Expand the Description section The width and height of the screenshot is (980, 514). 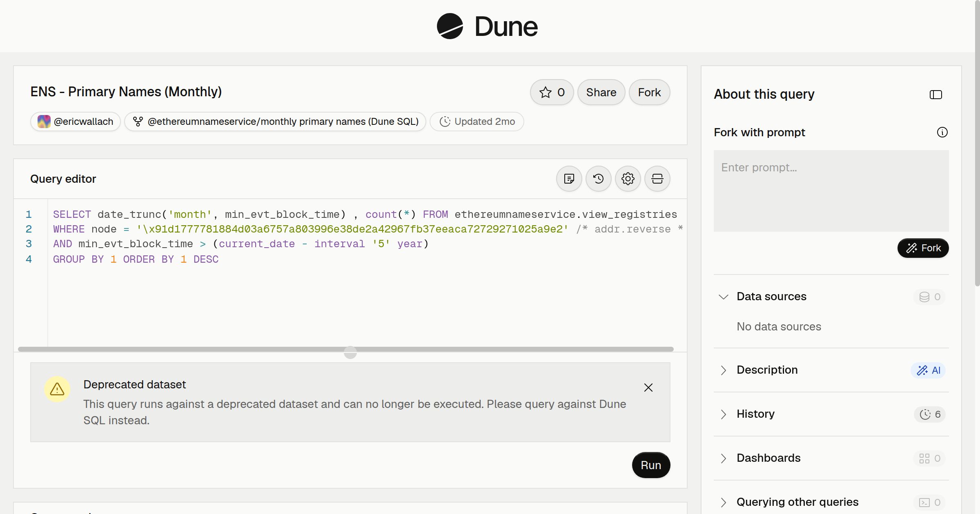point(723,370)
